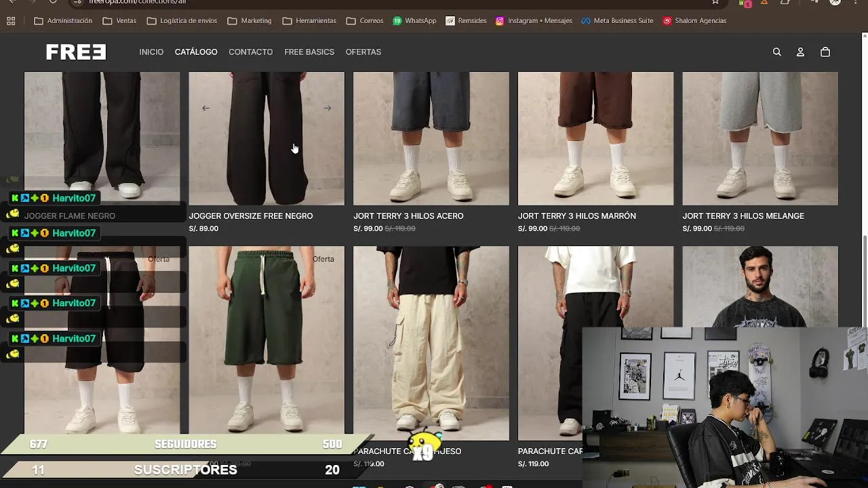Open the Shalom Agencias bookmark
Screen dimensions: 868x488
click(x=694, y=21)
